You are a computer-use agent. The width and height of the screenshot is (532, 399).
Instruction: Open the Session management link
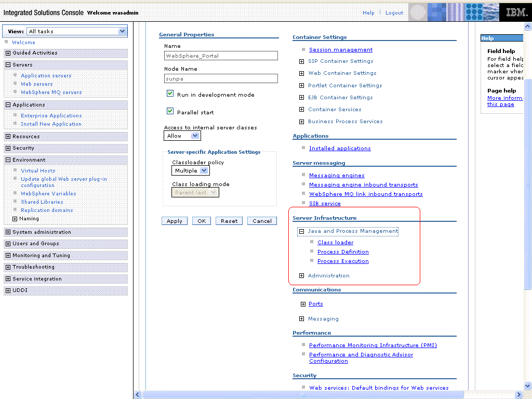pyautogui.click(x=341, y=50)
